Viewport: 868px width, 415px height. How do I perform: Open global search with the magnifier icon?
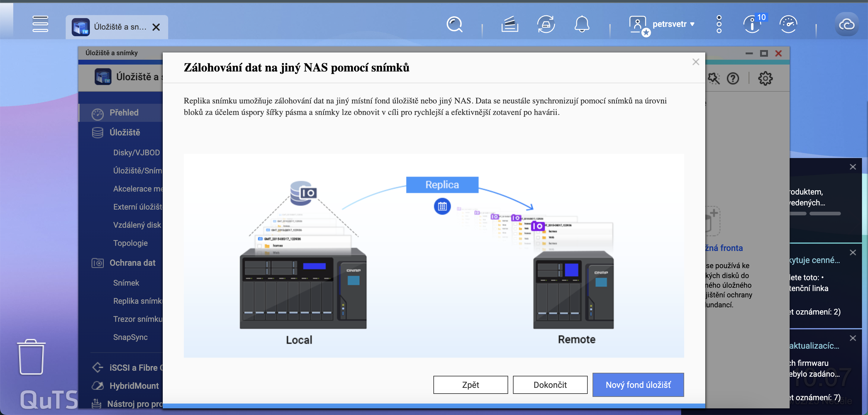coord(454,25)
